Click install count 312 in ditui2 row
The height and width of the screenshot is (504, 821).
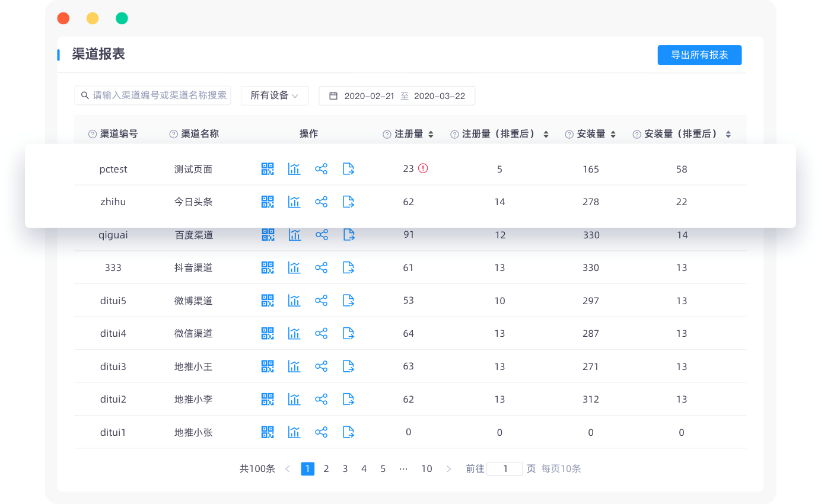591,399
